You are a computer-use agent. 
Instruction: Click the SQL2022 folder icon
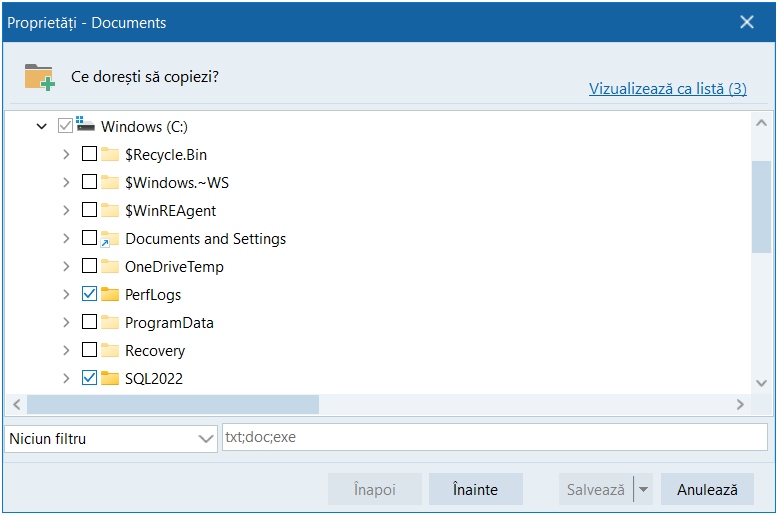[110, 379]
